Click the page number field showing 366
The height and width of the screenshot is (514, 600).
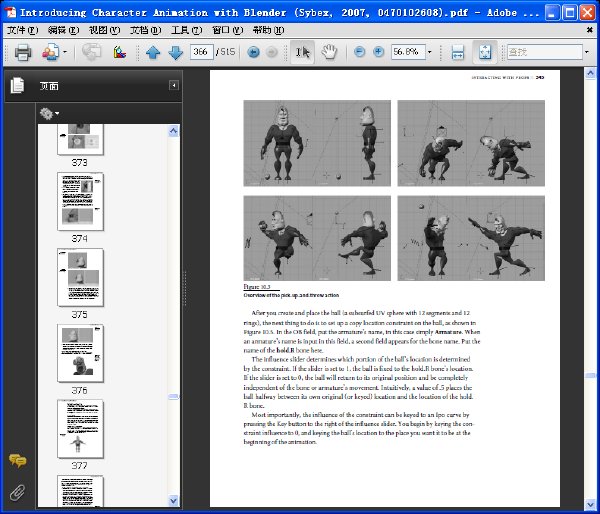coord(201,52)
